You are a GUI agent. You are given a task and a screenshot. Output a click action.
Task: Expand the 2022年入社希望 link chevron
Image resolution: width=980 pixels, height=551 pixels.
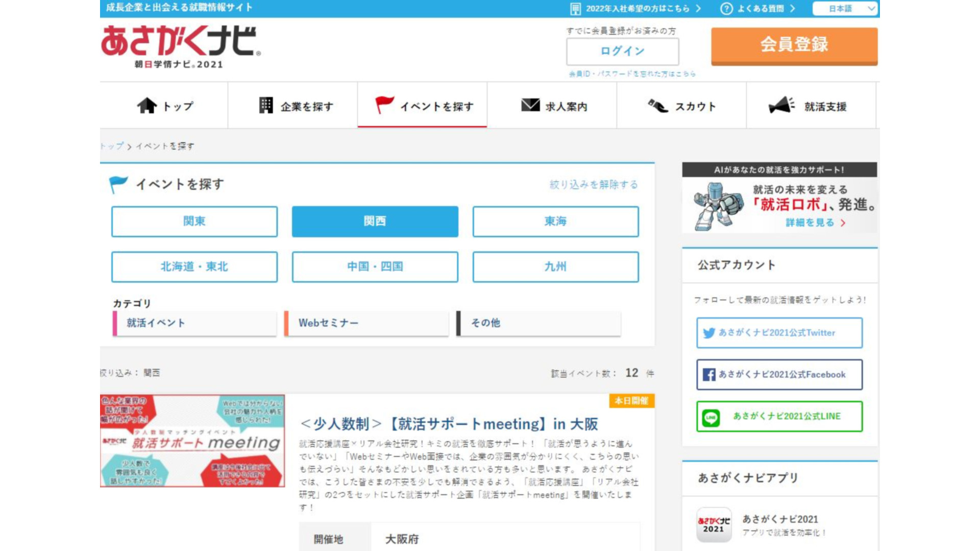[x=698, y=9]
